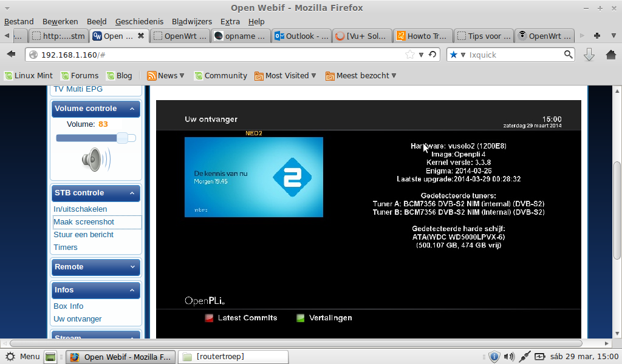Open the Timers link
The width and height of the screenshot is (622, 364).
click(x=66, y=247)
